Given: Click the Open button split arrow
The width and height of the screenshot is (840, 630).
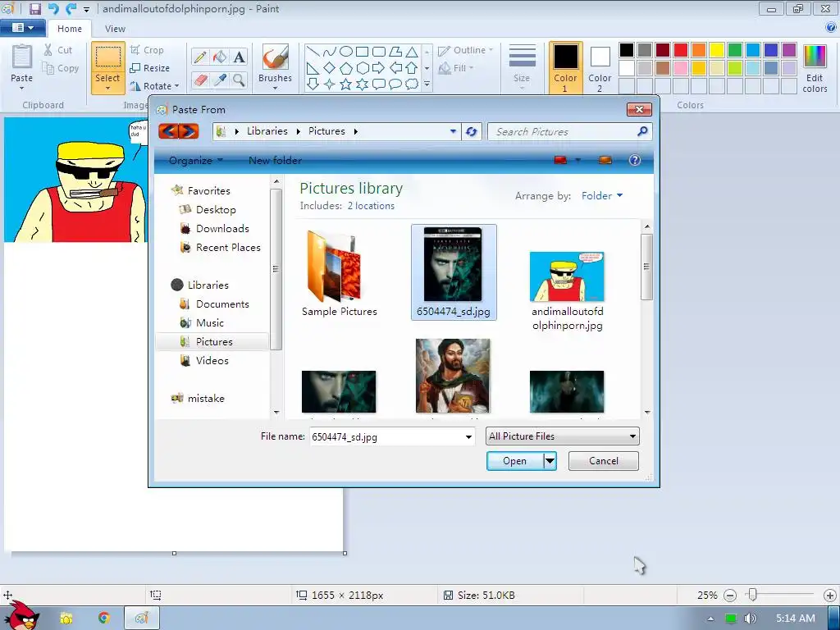Looking at the screenshot, I should 550,461.
